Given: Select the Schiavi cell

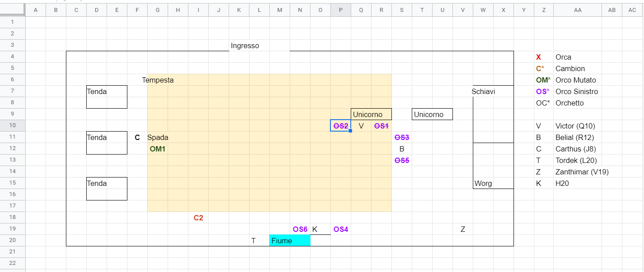Looking at the screenshot, I should (x=483, y=91).
